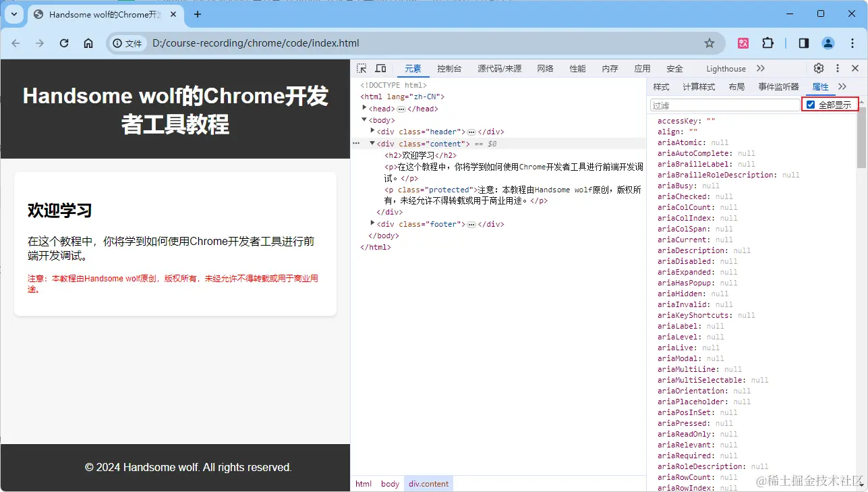The image size is (868, 492).
Task: Toggle the device toolbar icon in DevTools
Action: click(380, 68)
